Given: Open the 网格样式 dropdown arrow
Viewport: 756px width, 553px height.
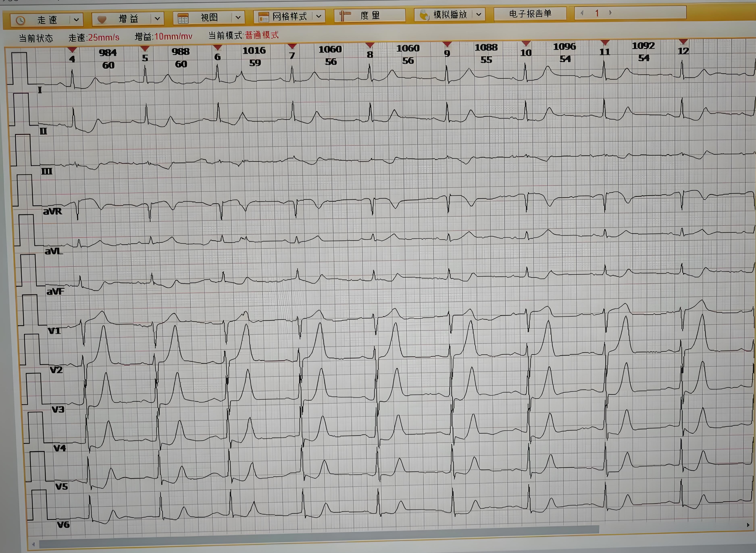Looking at the screenshot, I should (319, 16).
